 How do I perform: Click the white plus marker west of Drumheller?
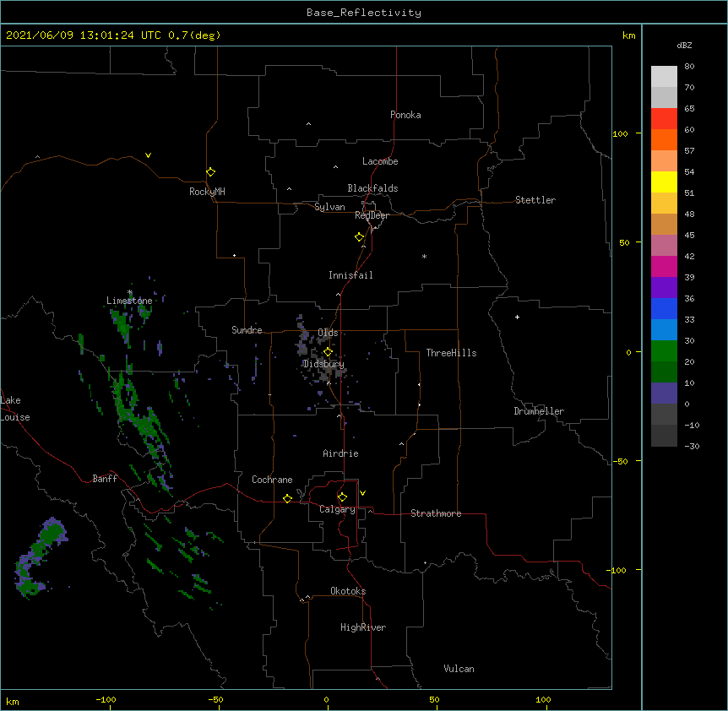pyautogui.click(x=517, y=317)
